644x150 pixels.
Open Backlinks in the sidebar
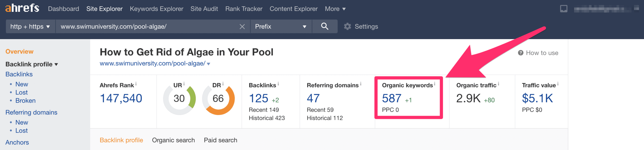coord(19,74)
